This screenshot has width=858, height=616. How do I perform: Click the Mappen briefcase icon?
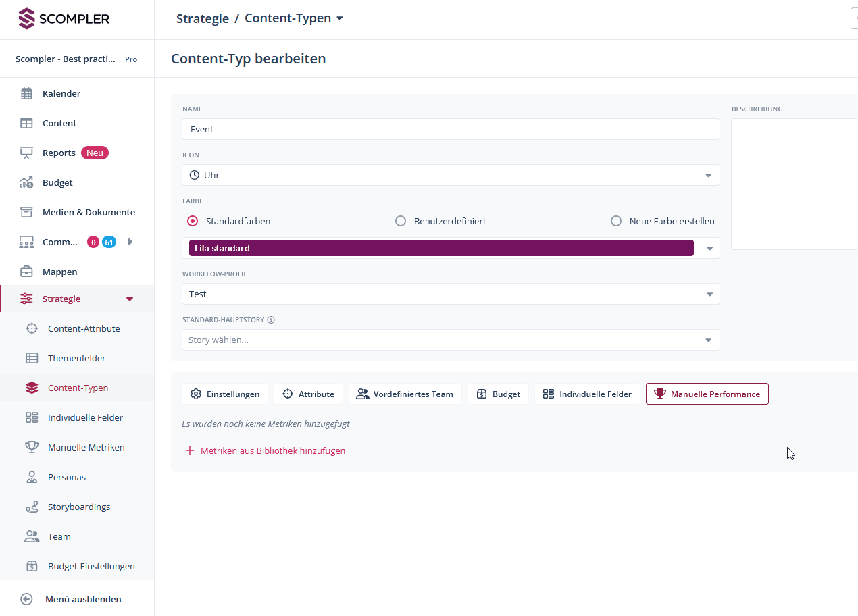26,272
